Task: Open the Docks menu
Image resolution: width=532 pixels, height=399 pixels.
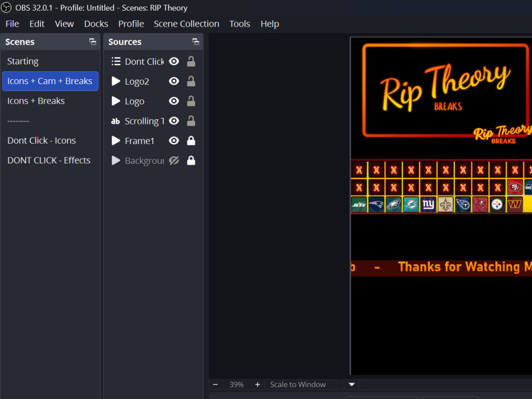Action: click(96, 24)
